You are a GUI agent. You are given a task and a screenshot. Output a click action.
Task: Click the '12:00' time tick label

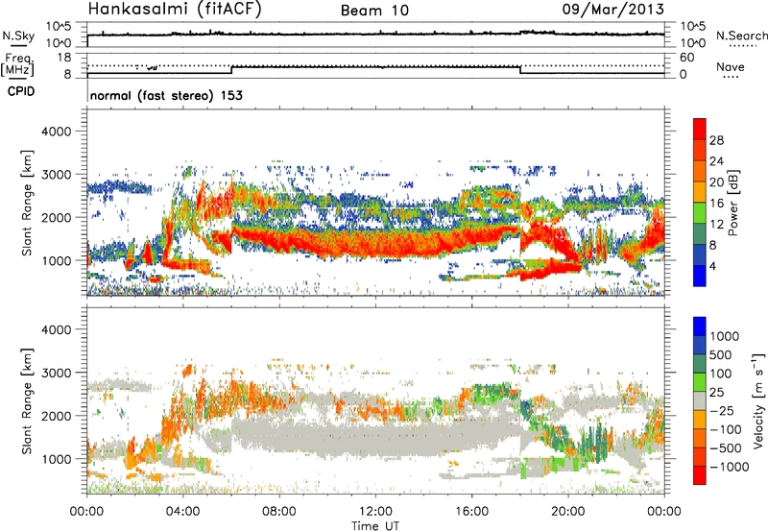click(375, 512)
